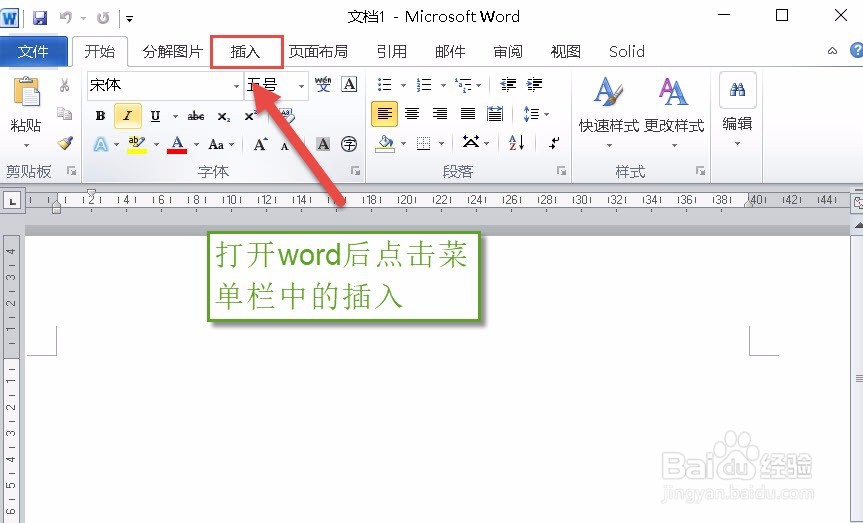Open the 快速样式 gallery
Screen dimensions: 863x523
tap(609, 112)
